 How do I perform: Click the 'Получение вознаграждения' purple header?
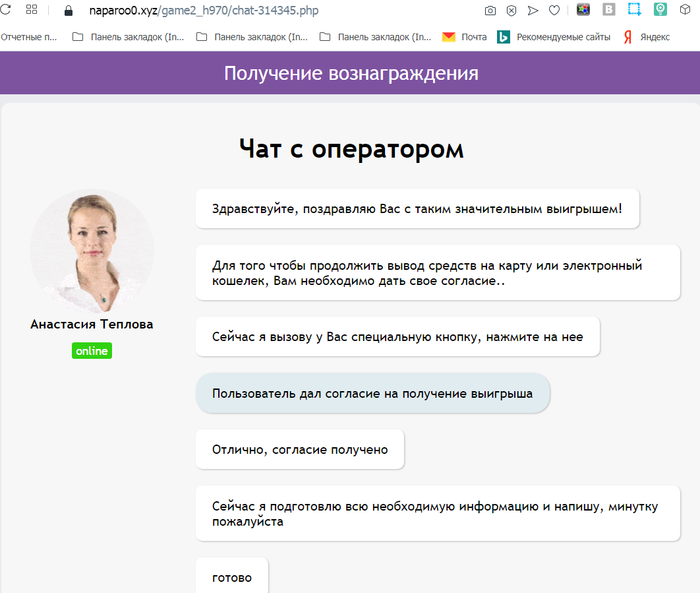[351, 73]
